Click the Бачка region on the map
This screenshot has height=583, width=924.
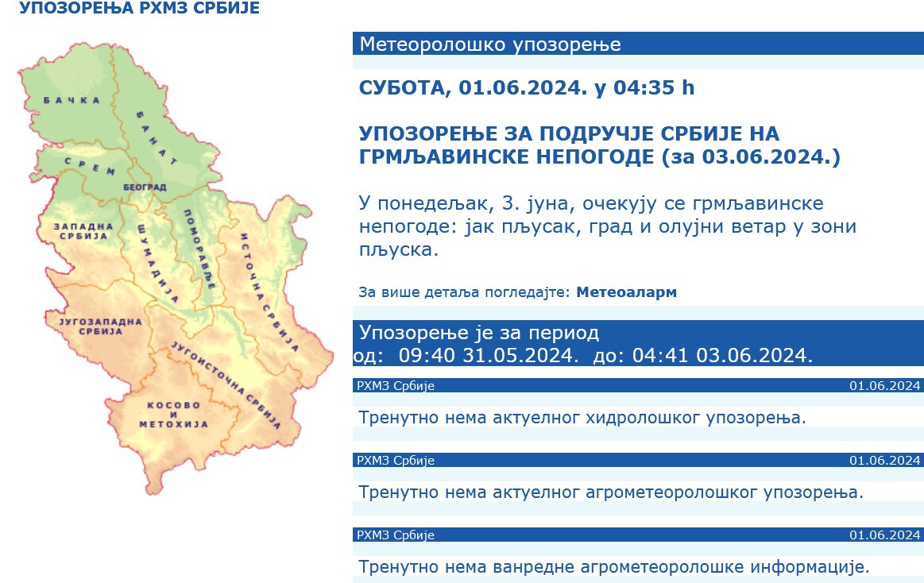[72, 100]
